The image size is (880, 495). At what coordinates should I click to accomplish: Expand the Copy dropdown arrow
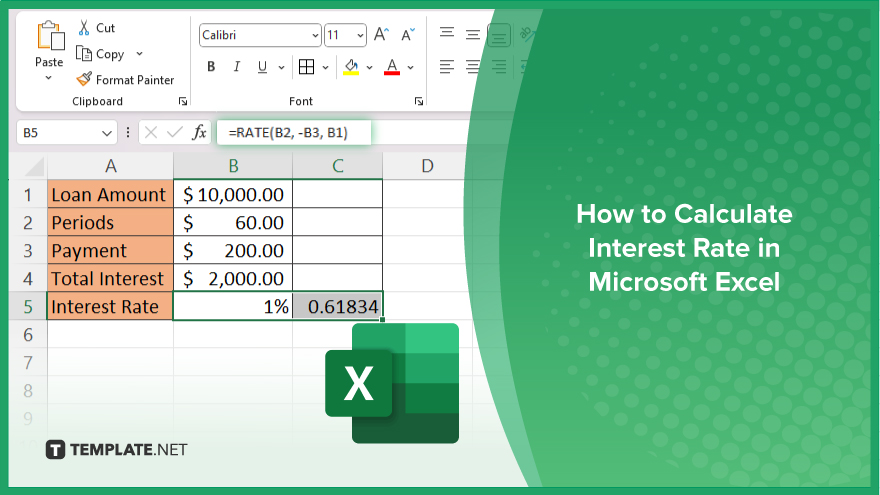139,54
